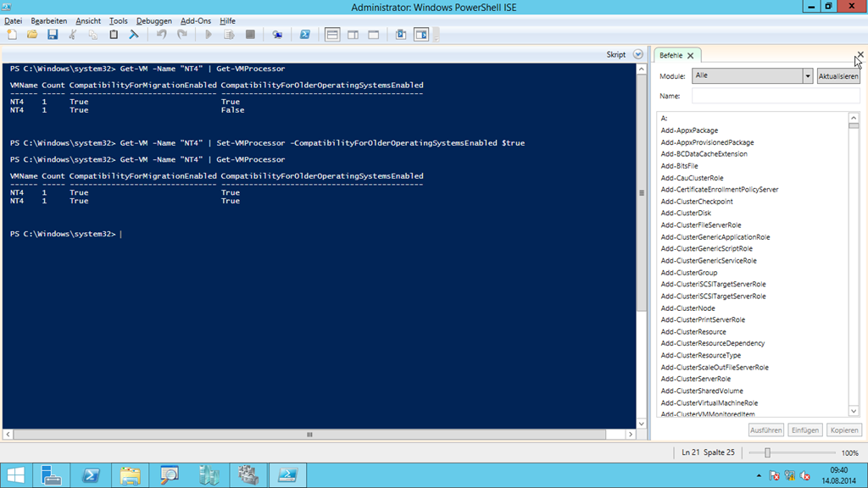Clear the console pane with the toolbar icon

tap(134, 35)
